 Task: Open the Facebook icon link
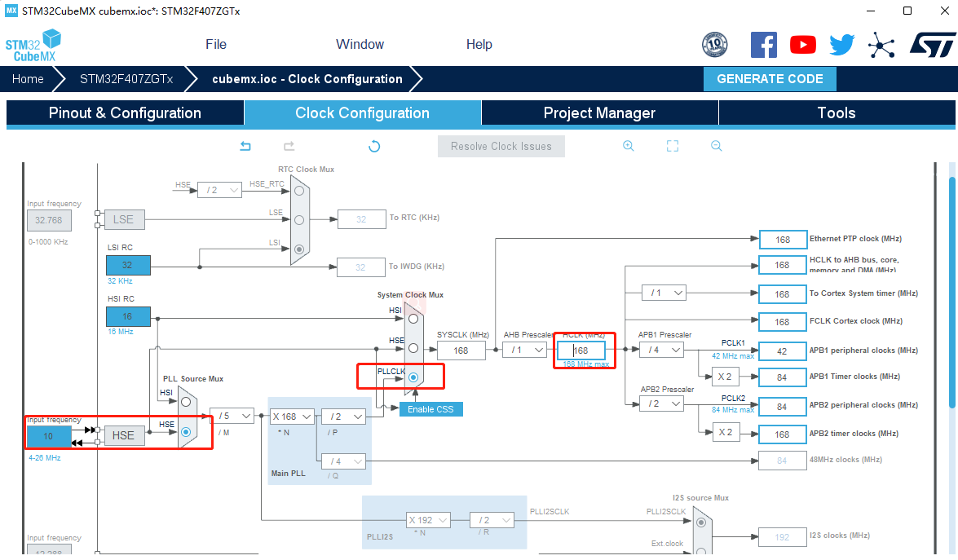tap(764, 45)
